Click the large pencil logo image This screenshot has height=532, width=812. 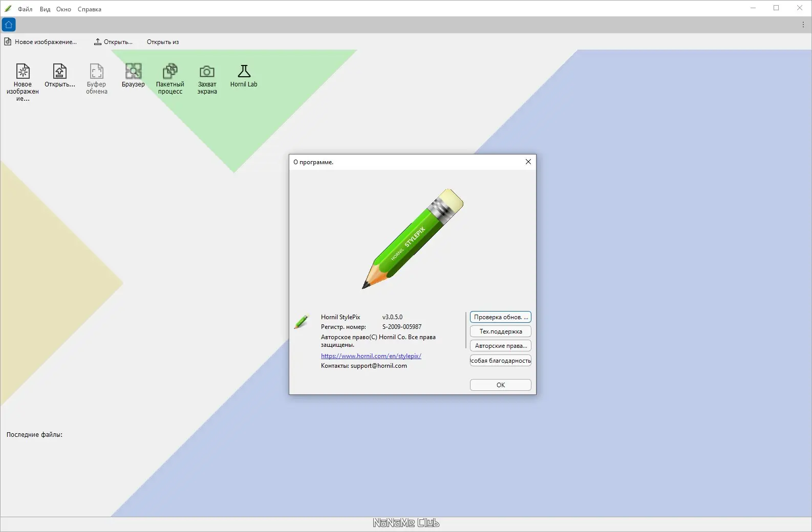(x=413, y=238)
